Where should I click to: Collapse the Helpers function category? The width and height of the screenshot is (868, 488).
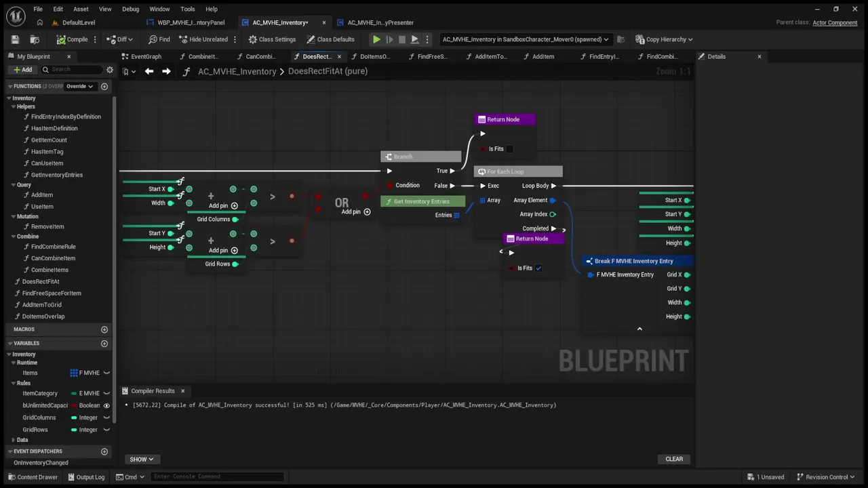(14, 106)
